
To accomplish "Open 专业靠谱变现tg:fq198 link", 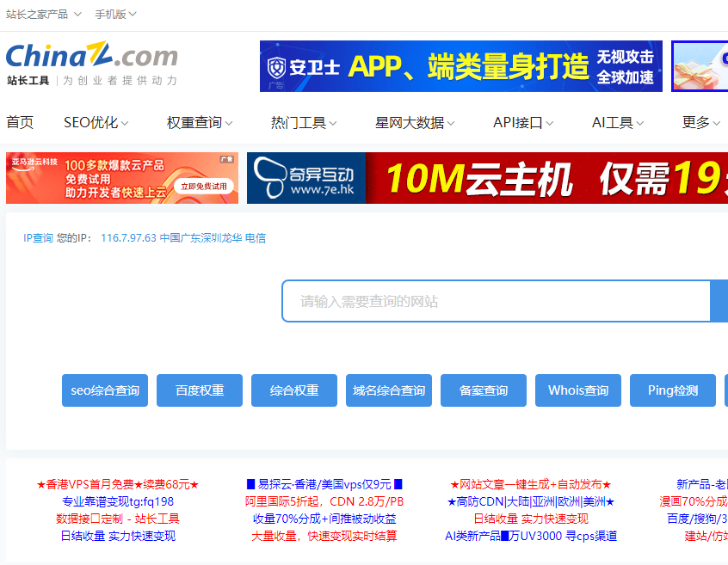I will [118, 502].
